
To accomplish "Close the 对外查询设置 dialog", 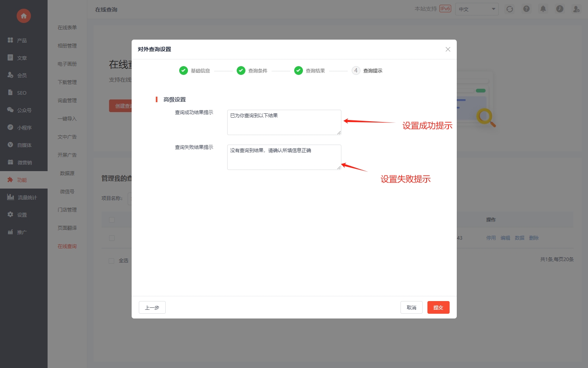I will (x=448, y=50).
